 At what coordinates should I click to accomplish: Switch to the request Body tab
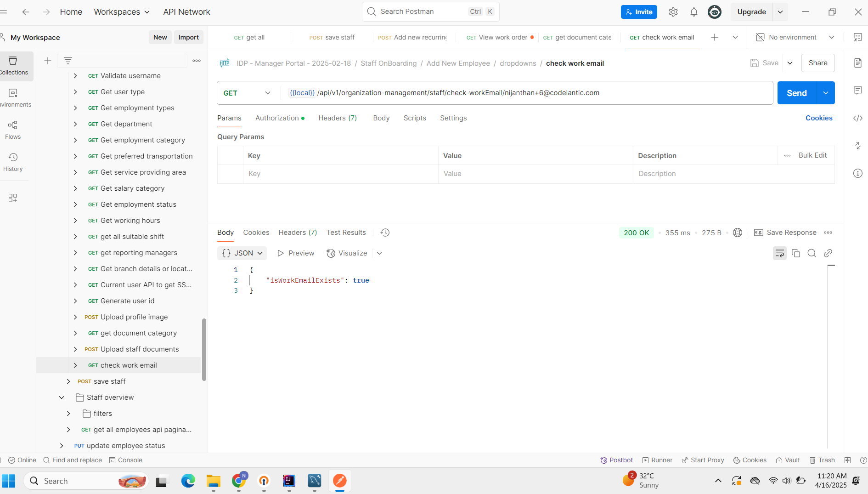(x=381, y=118)
